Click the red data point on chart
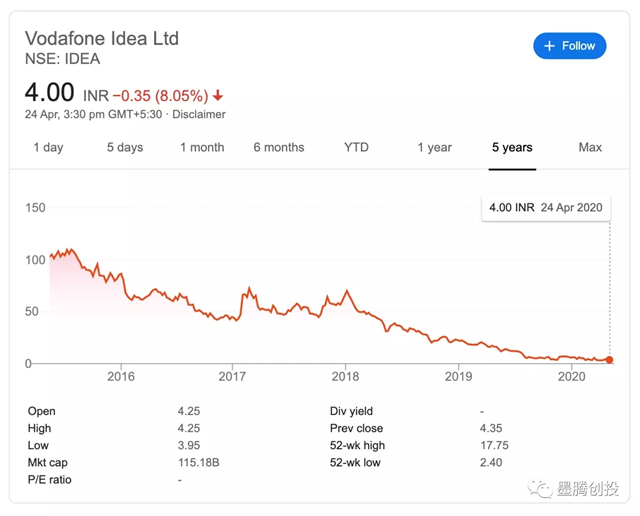 tap(610, 360)
